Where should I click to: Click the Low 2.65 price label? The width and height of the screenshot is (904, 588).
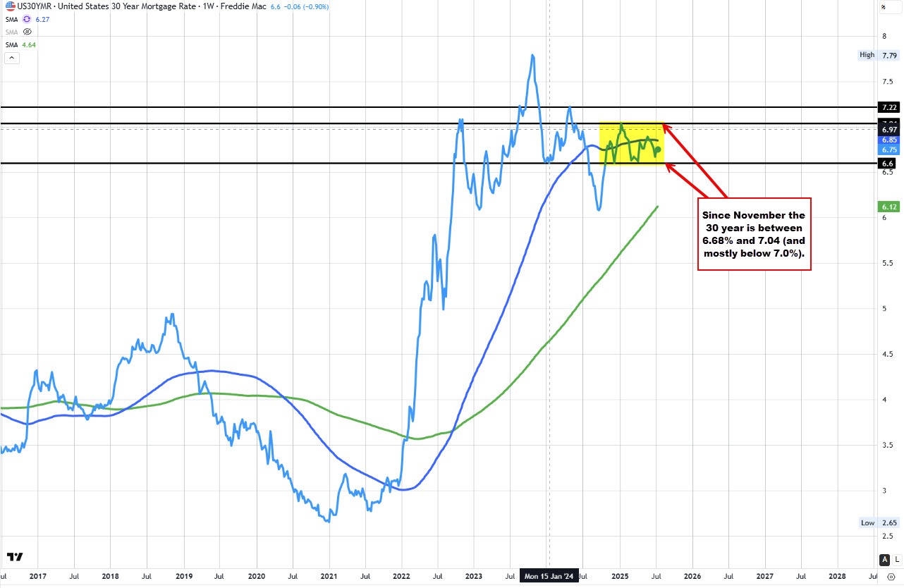pyautogui.click(x=880, y=522)
